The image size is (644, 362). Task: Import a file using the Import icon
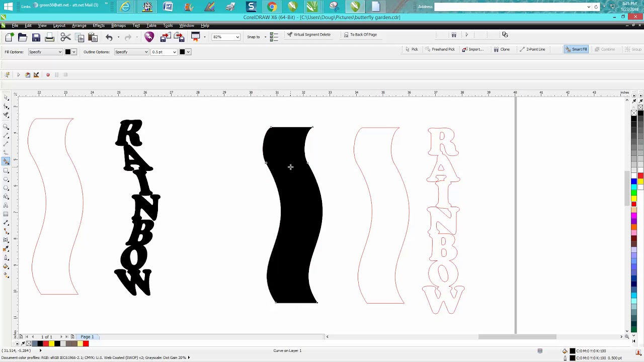tap(165, 37)
